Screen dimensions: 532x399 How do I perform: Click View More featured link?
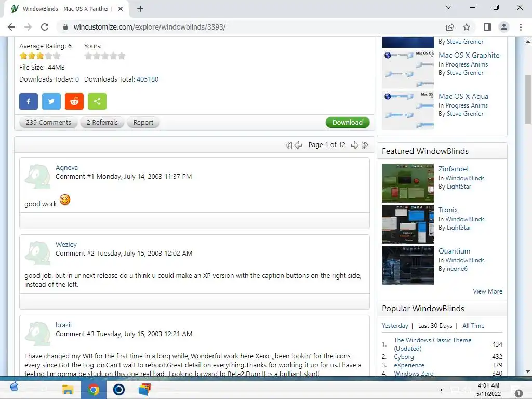coord(487,291)
